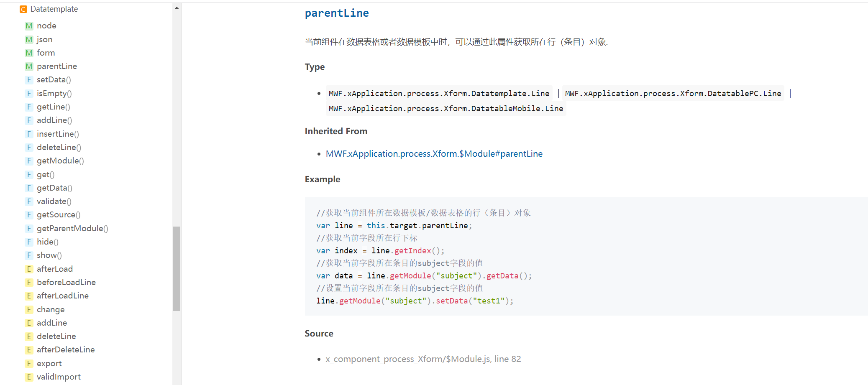Screen dimensions: 868x385
Task: Jump to the getSource() method entry
Action: (59, 215)
